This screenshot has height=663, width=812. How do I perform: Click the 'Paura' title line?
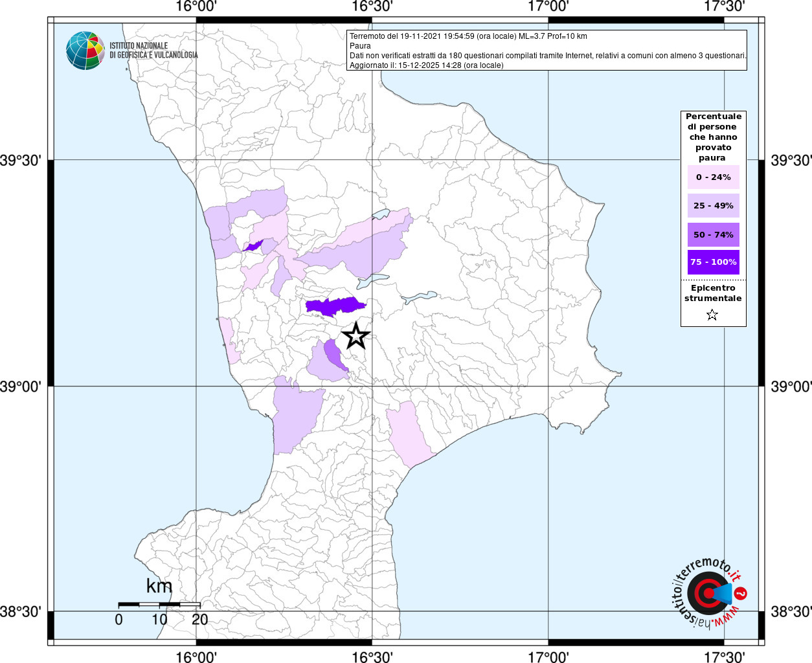tap(360, 46)
